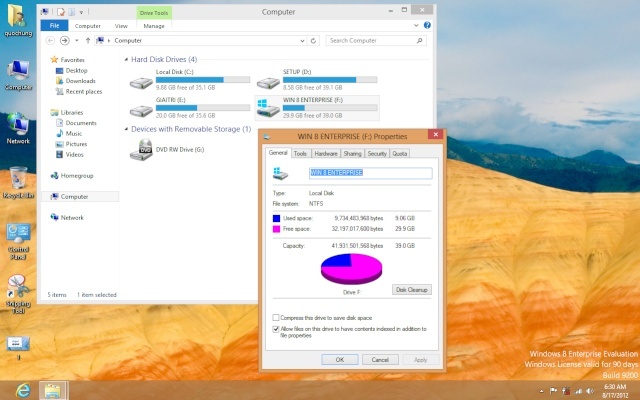Click the Back navigation arrow in Explorer
This screenshot has width=640, height=400.
click(x=50, y=40)
